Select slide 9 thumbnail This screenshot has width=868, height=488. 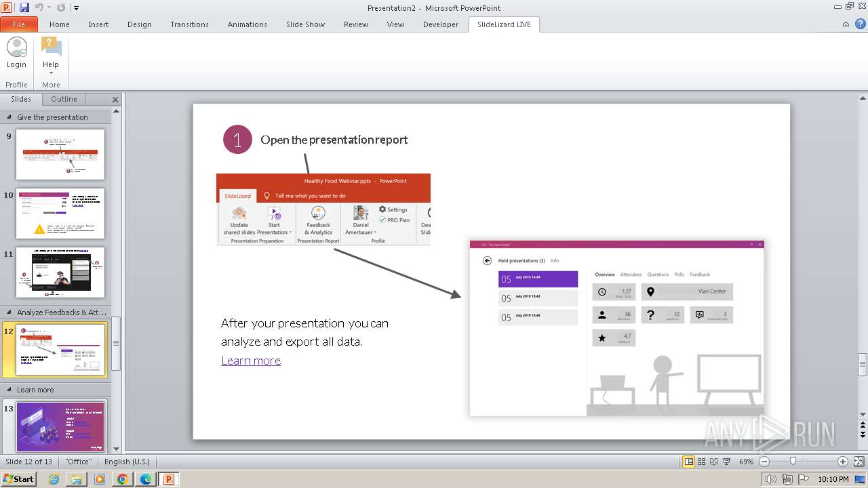(x=60, y=155)
